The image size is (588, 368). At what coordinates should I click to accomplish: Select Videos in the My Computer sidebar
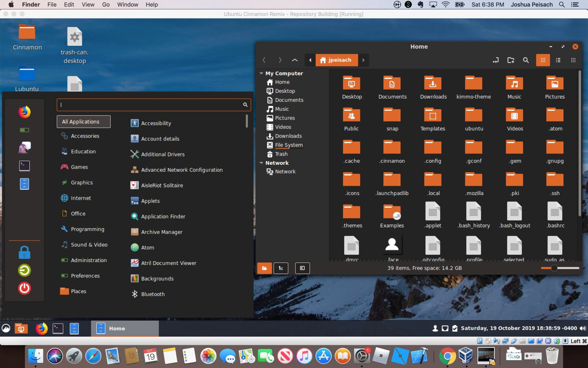[279, 127]
